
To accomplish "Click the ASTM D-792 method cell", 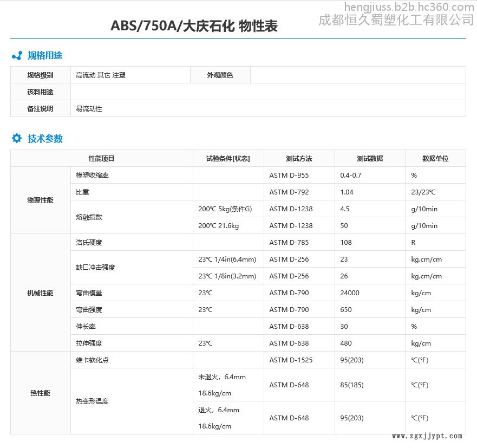I will tap(299, 192).
